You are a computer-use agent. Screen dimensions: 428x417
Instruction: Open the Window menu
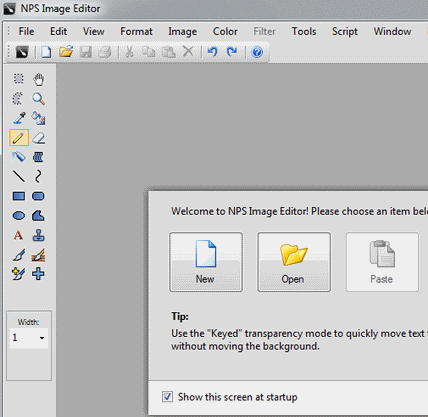(392, 31)
